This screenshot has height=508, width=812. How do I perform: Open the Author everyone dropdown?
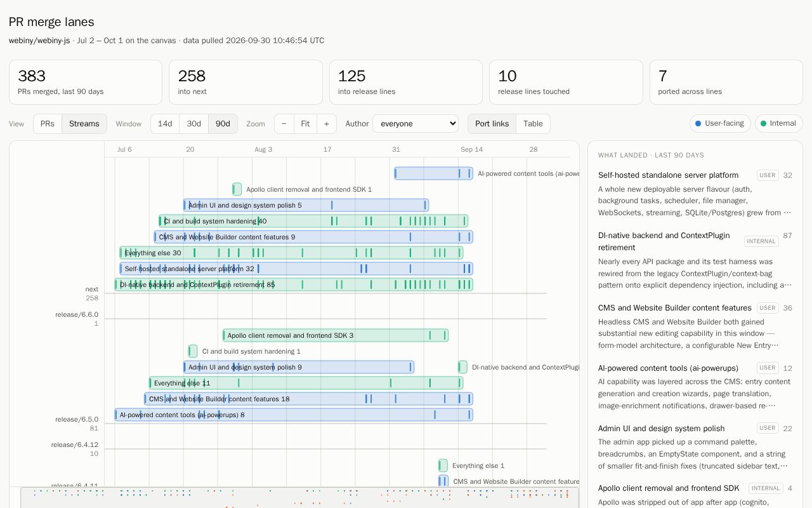[416, 124]
